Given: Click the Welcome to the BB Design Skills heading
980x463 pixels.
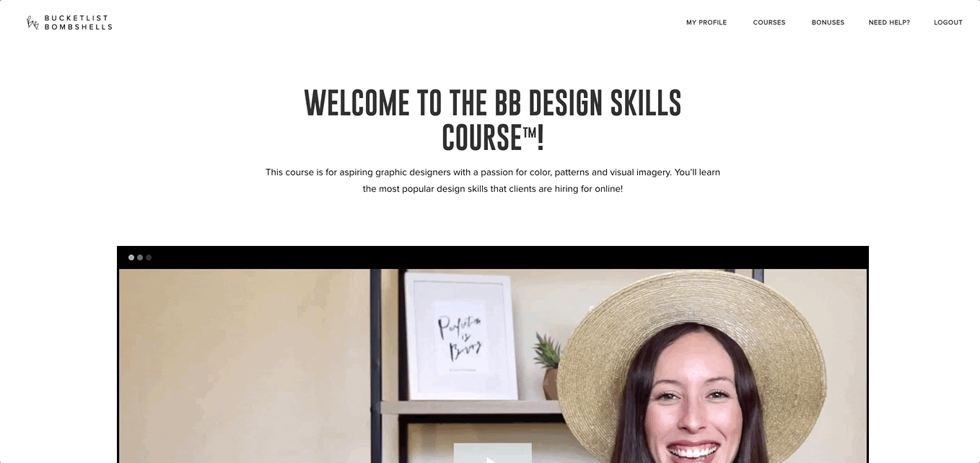Looking at the screenshot, I should 493,120.
